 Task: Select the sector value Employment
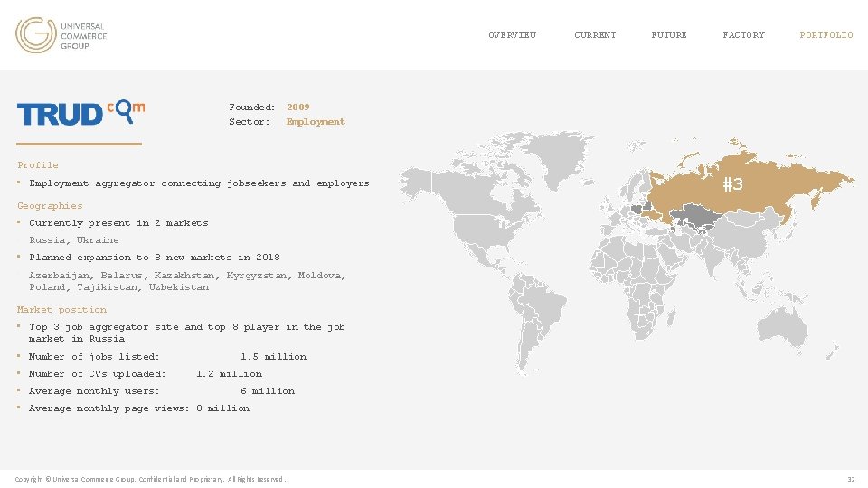tap(316, 122)
